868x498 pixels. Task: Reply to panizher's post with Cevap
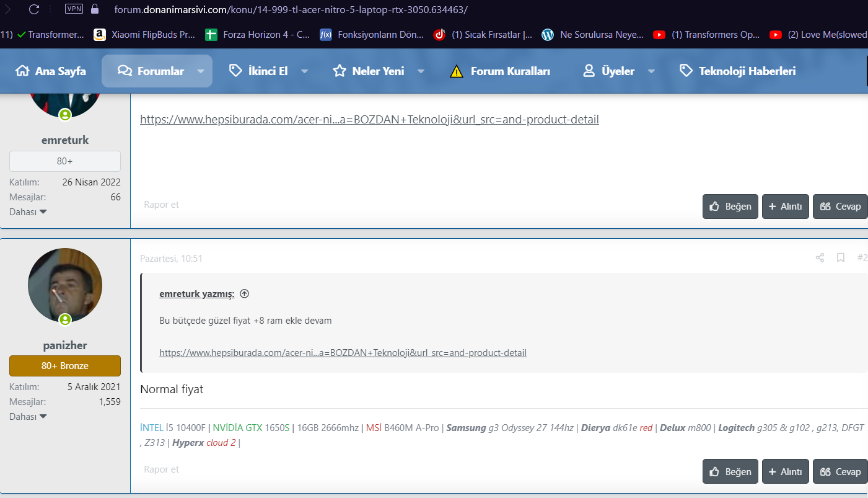point(841,471)
